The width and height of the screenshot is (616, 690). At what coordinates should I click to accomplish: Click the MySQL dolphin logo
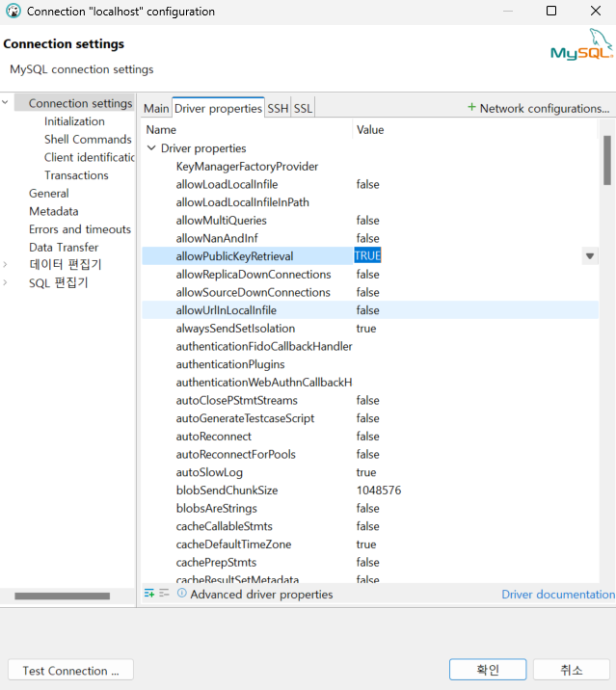[581, 44]
